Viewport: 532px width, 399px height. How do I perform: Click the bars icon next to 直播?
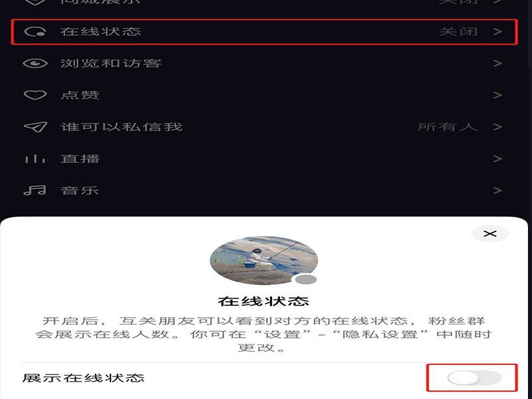click(x=35, y=158)
